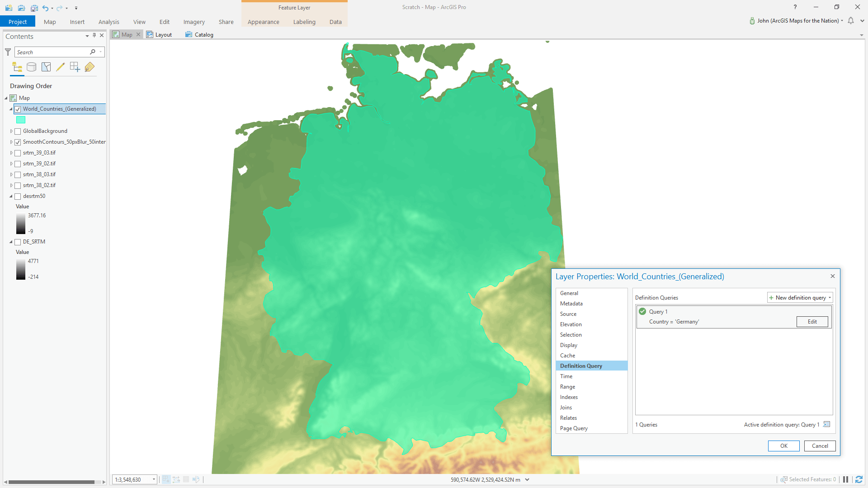Click List By Snapping grid icon
868x488 pixels.
[x=75, y=67]
